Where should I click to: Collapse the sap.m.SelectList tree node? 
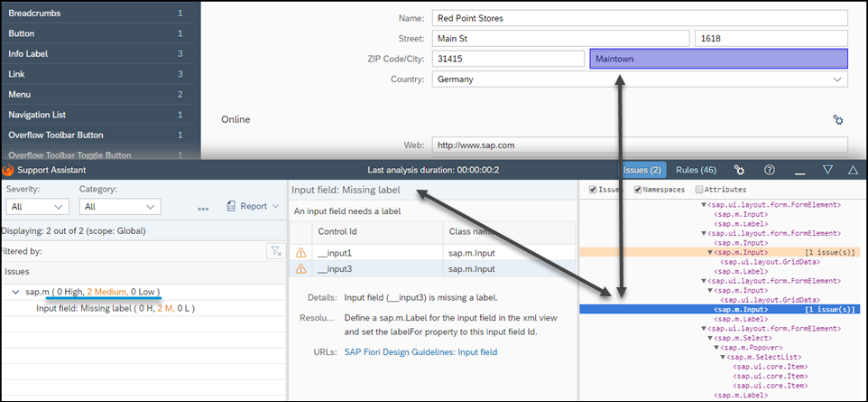(x=723, y=357)
